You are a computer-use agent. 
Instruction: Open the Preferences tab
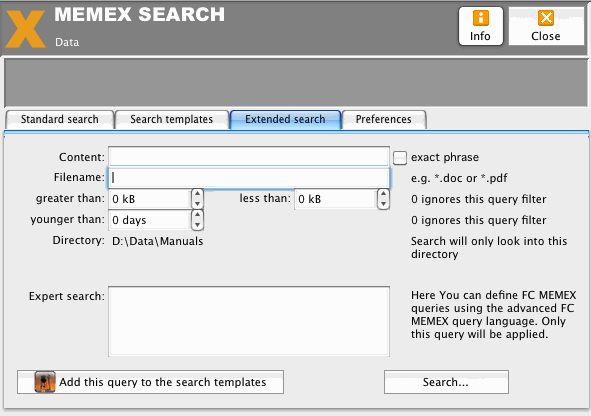[x=384, y=119]
